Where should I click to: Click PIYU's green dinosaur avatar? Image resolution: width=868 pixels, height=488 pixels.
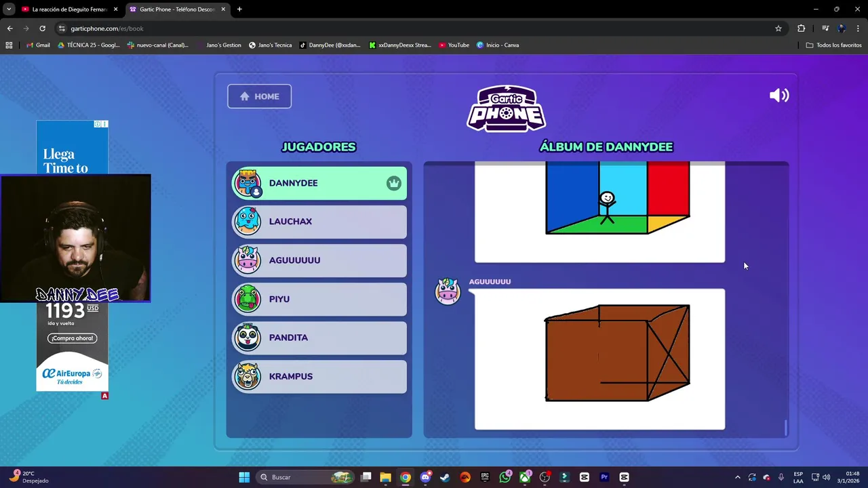(x=248, y=299)
